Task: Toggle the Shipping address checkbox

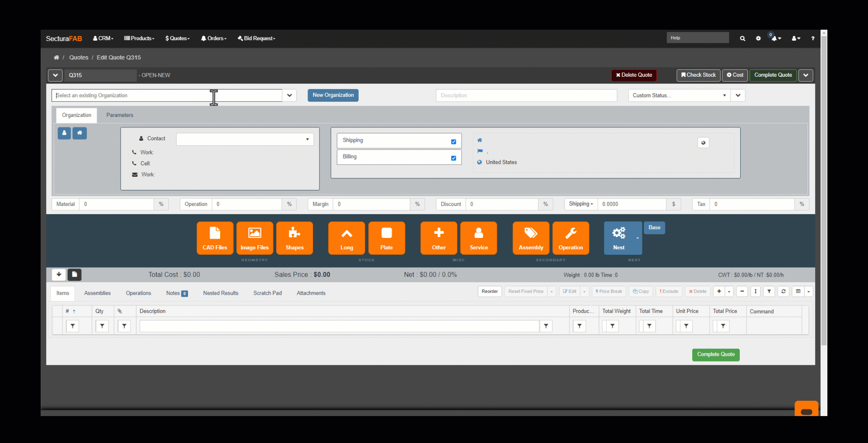Action: (x=454, y=142)
